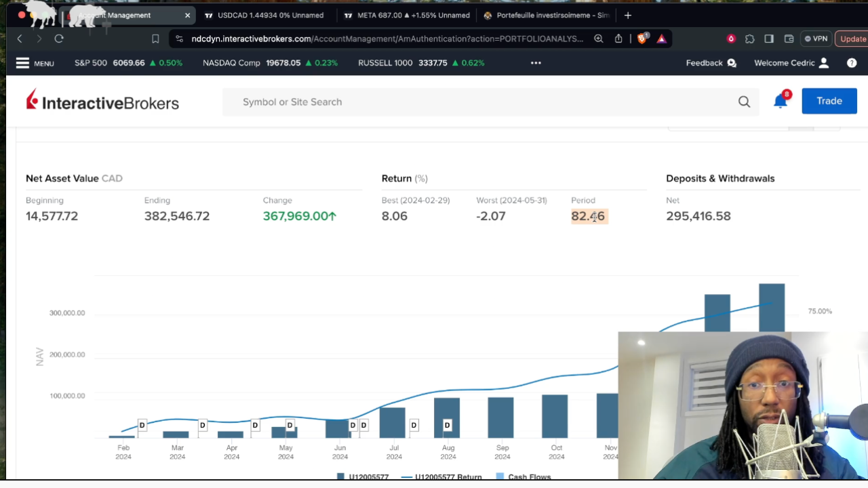
Task: Click the D marker on August bar
Action: coord(447,426)
